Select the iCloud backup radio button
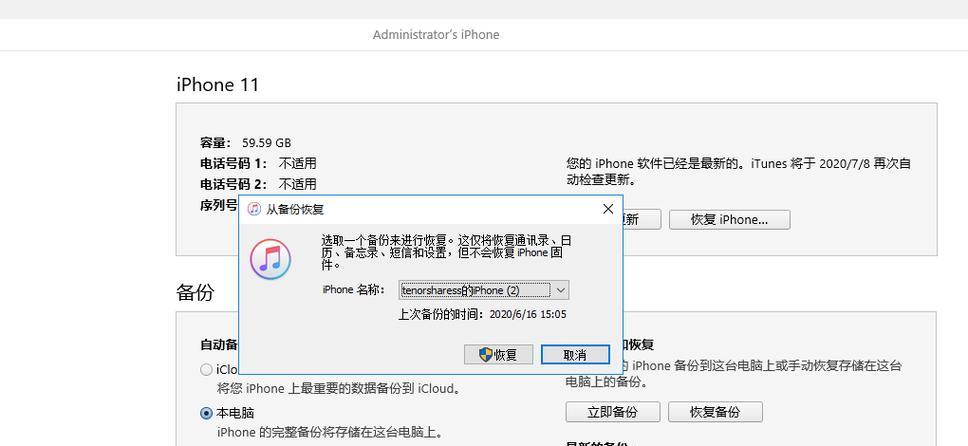This screenshot has width=968, height=446. [x=206, y=369]
